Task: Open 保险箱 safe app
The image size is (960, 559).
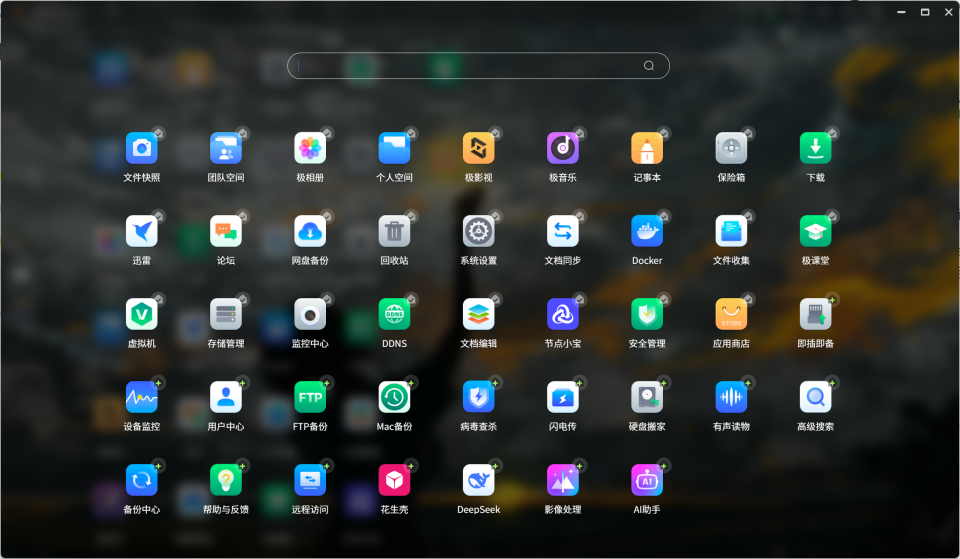Action: 731,148
